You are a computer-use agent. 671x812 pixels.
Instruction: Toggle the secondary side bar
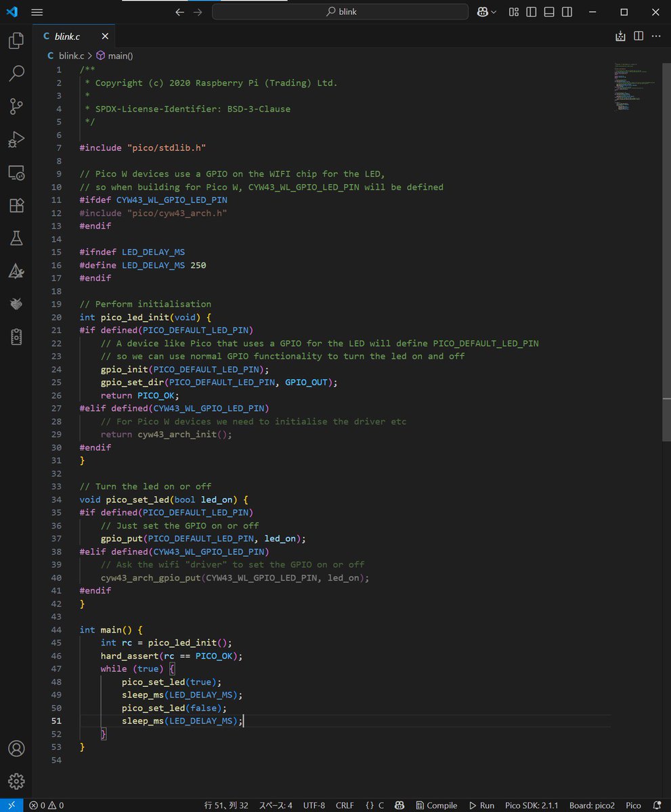pos(567,12)
